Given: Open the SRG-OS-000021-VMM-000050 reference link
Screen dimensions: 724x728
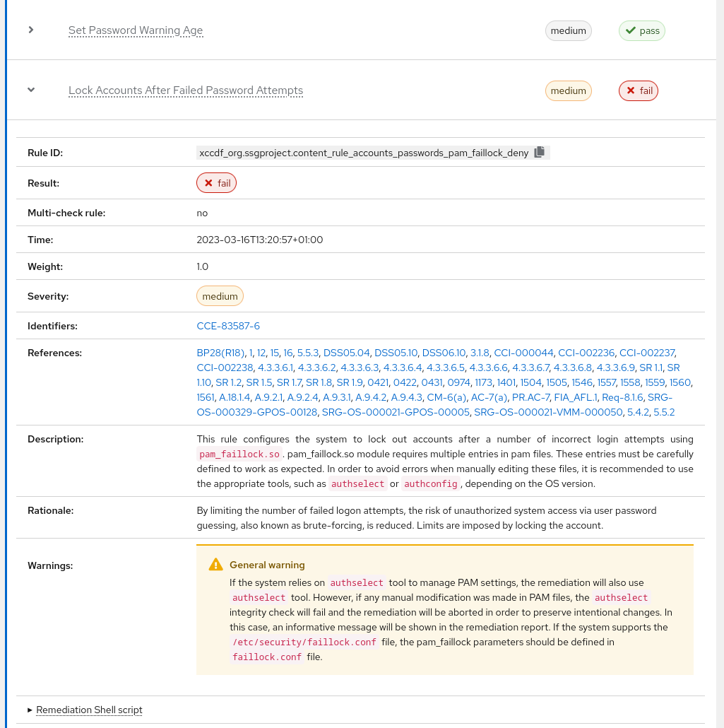Looking at the screenshot, I should (x=548, y=412).
